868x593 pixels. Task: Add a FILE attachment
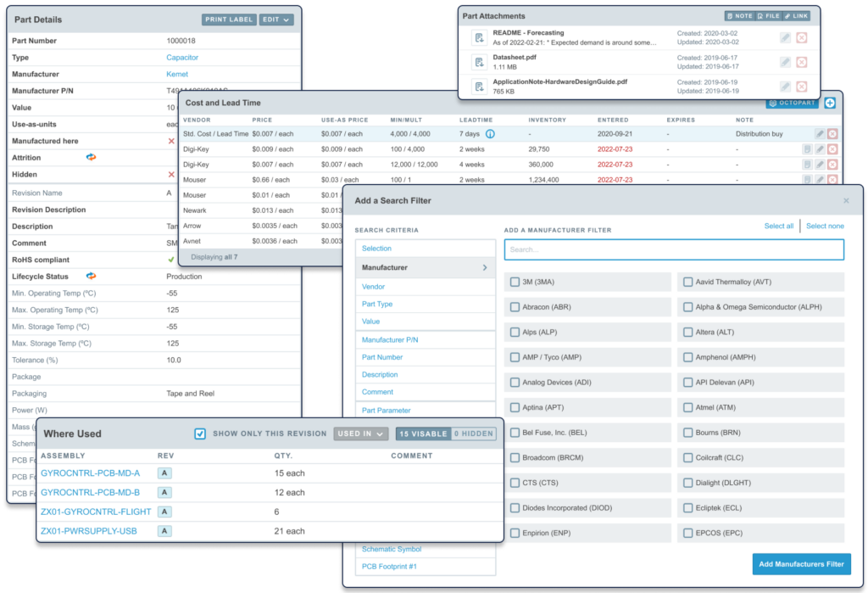pos(768,16)
